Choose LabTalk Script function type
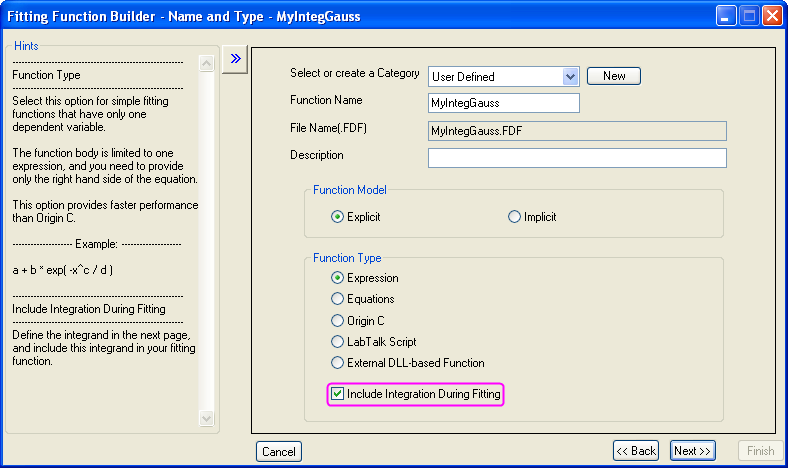This screenshot has height=468, width=788. coord(338,342)
